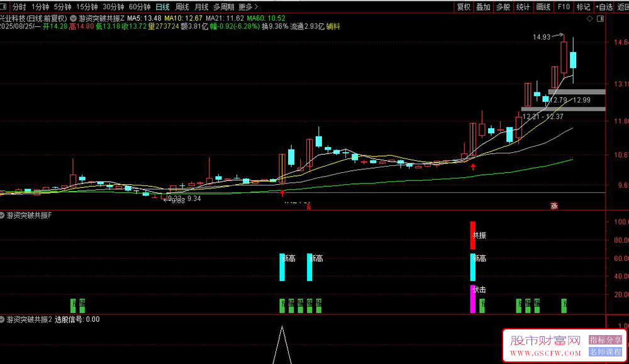Click the 12.21 - 12.37 gap label
This screenshot has height=364, width=629.
543,117
